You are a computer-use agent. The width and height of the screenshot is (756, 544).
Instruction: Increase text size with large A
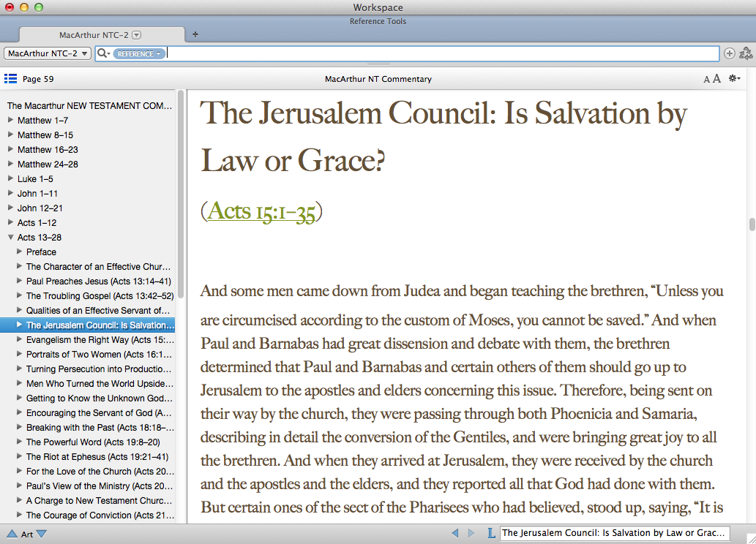716,78
